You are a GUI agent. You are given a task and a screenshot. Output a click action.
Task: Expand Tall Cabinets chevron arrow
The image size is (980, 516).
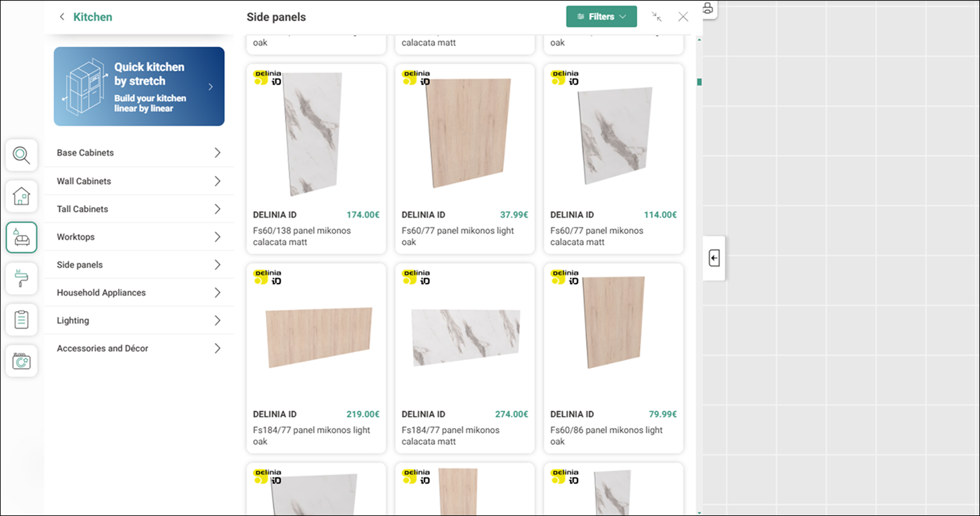click(217, 209)
